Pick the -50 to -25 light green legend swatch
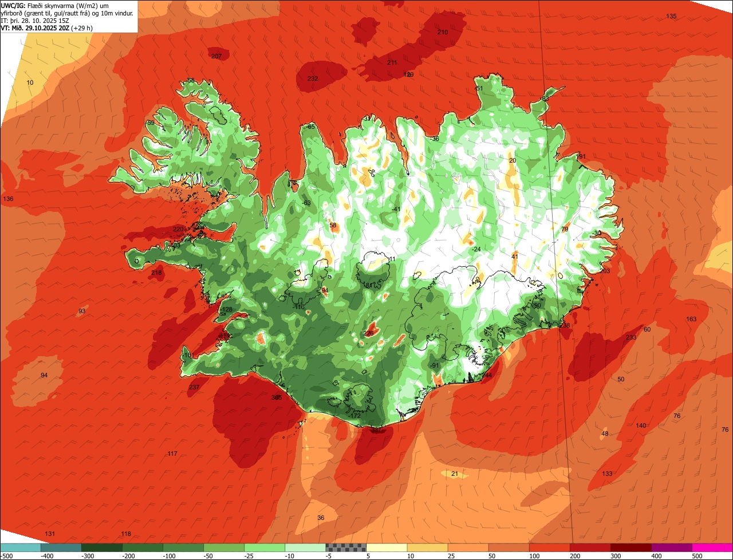Viewport: 733px width, 560px height. coord(224,547)
